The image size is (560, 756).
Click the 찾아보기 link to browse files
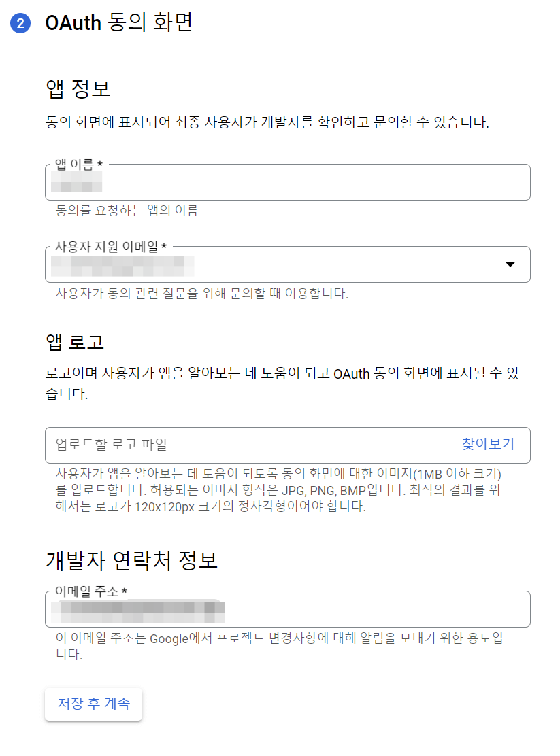tap(488, 445)
